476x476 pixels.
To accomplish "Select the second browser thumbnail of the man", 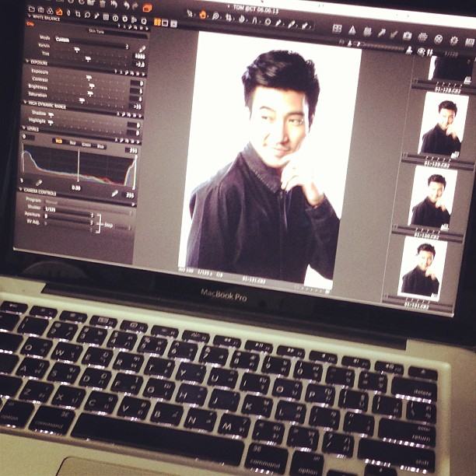I will click(444, 124).
